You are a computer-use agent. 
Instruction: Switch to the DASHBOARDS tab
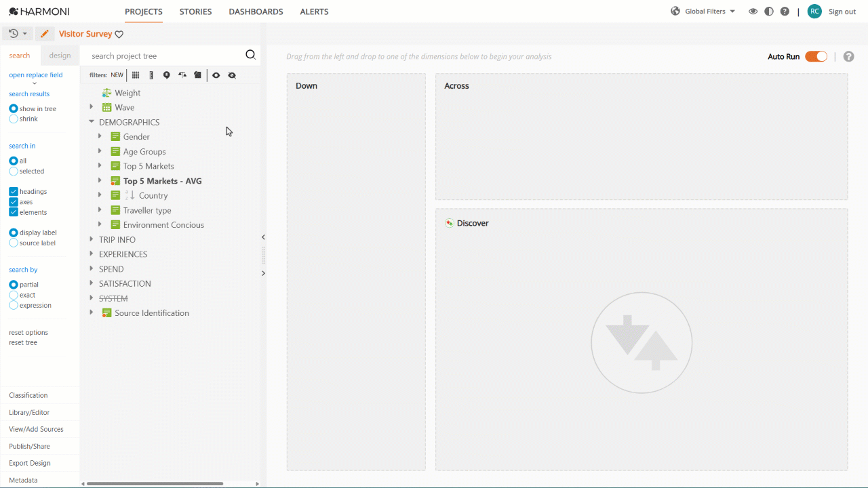coord(256,12)
